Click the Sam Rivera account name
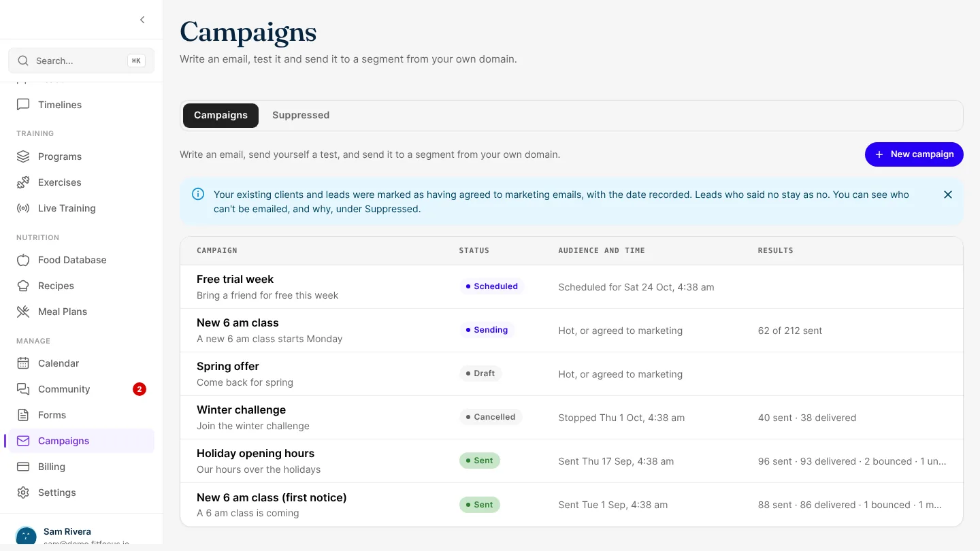Screen dimensions: 980x551 tap(67, 531)
